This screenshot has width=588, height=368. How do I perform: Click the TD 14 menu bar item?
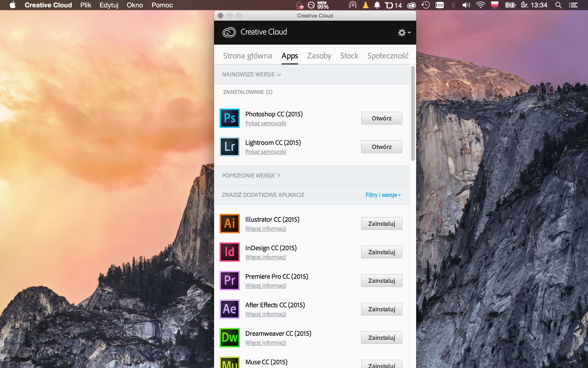393,5
